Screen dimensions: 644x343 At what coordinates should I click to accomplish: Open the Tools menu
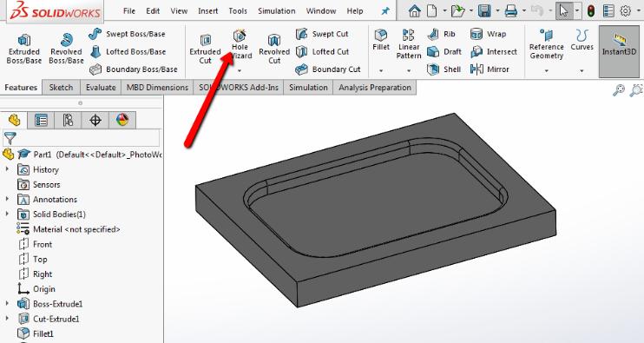pos(238,11)
